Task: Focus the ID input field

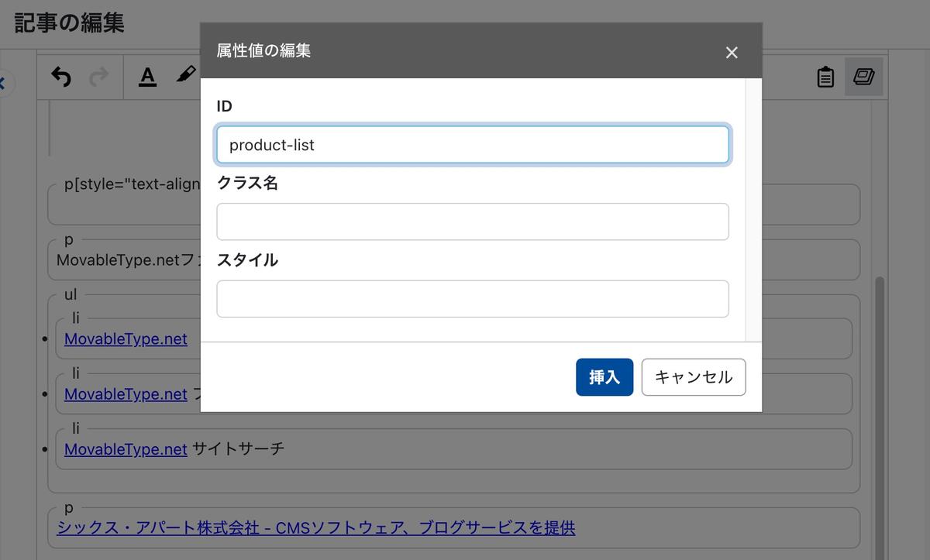Action: tap(472, 145)
